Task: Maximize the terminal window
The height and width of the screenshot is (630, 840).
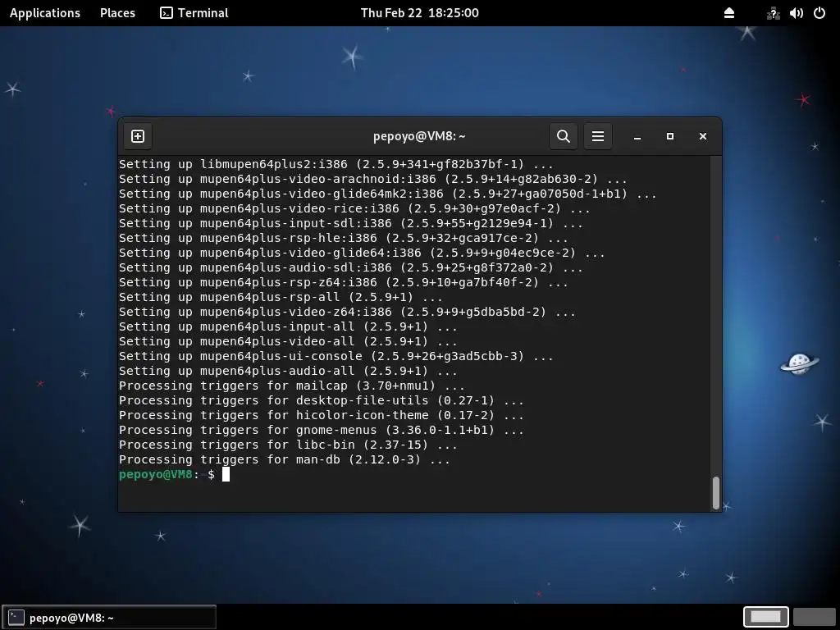Action: 669,137
